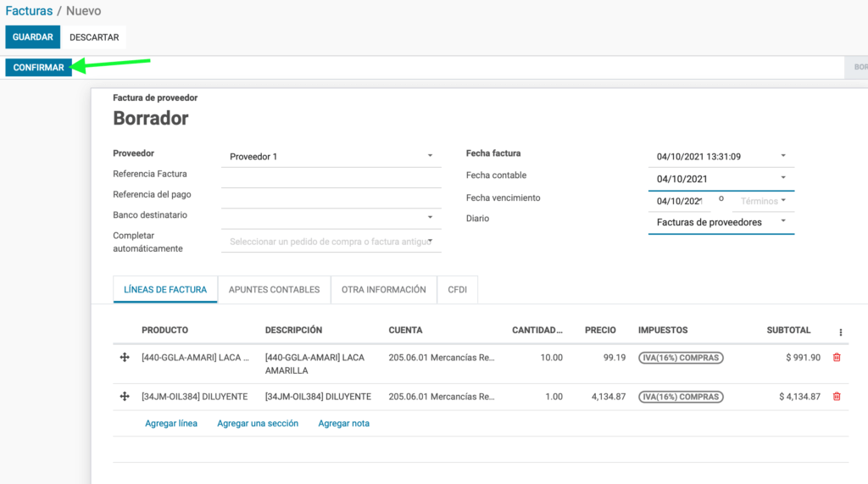Click the Referencia Factura input field
The image size is (868, 484).
[331, 177]
